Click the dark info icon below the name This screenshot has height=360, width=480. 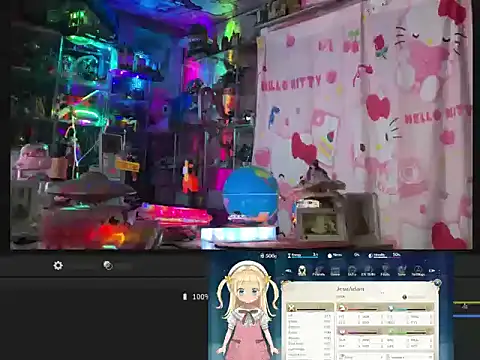405,297
